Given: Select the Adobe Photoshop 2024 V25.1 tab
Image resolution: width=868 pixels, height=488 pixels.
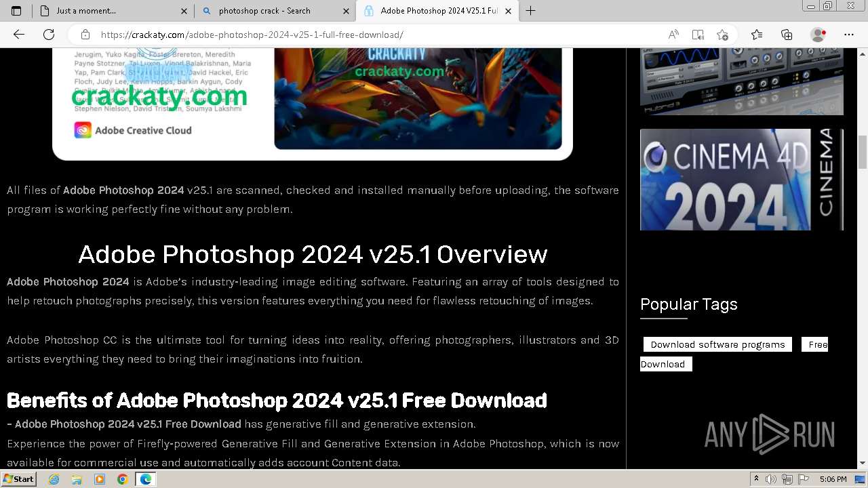Looking at the screenshot, I should tap(437, 11).
